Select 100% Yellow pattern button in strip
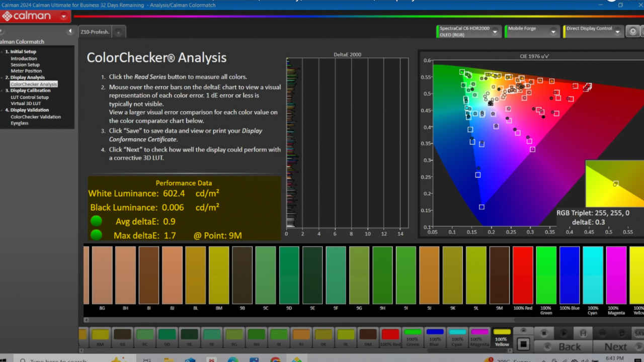The width and height of the screenshot is (644, 362). [x=502, y=338]
